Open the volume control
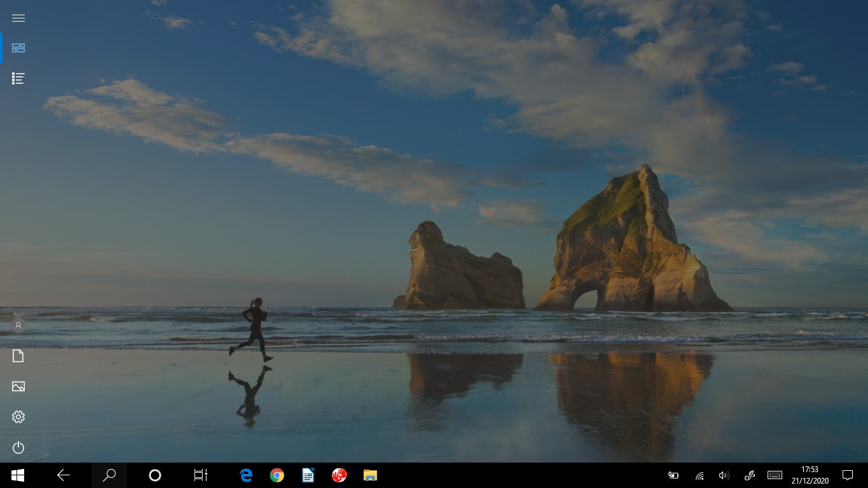Image resolution: width=868 pixels, height=488 pixels. (724, 475)
